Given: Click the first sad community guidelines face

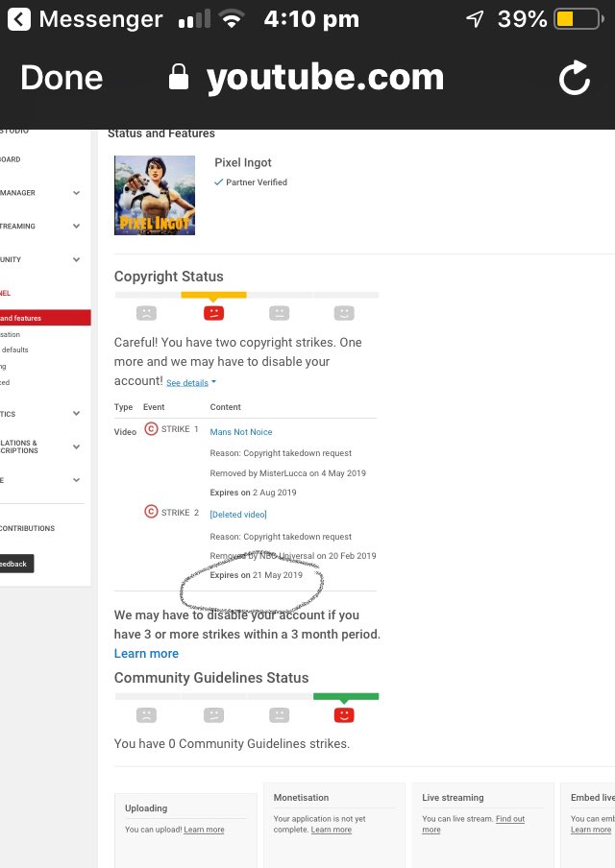Looking at the screenshot, I should click(x=146, y=715).
